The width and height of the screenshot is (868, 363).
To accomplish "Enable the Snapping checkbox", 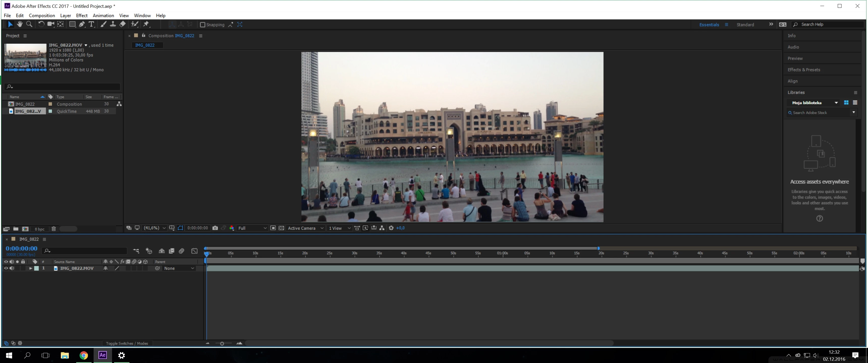I will pyautogui.click(x=203, y=25).
